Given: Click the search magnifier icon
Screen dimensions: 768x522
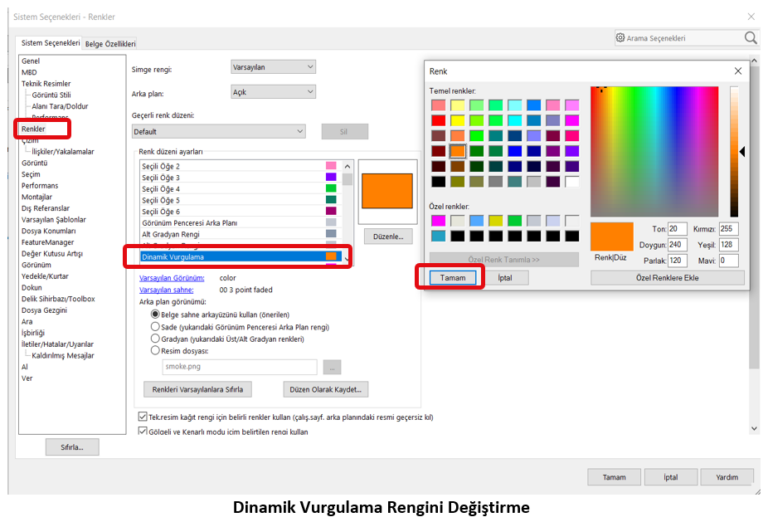Looking at the screenshot, I should pyautogui.click(x=750, y=38).
